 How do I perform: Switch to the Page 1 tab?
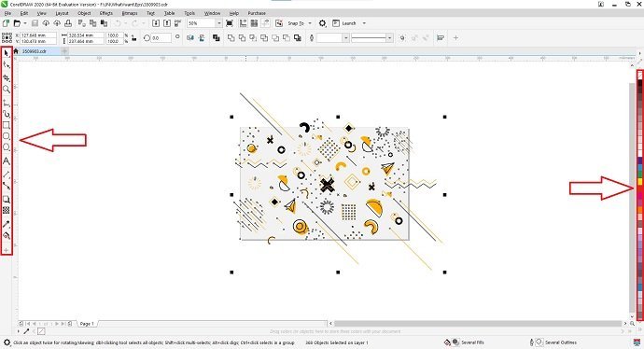[87, 324]
